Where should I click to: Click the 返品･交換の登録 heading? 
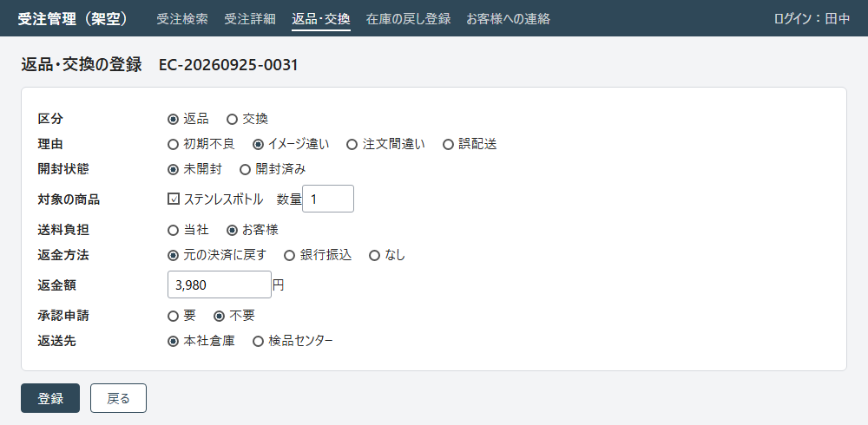click(x=82, y=65)
